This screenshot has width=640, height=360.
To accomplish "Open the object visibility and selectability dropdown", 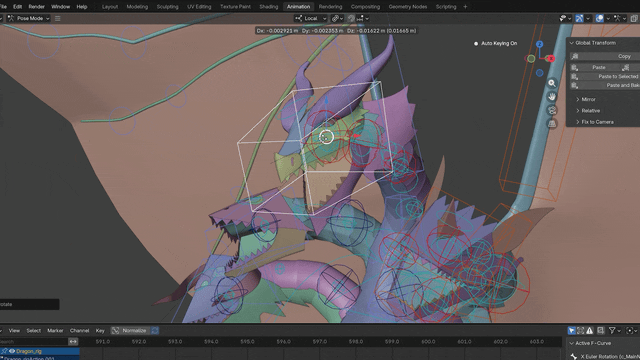I will click(x=565, y=18).
